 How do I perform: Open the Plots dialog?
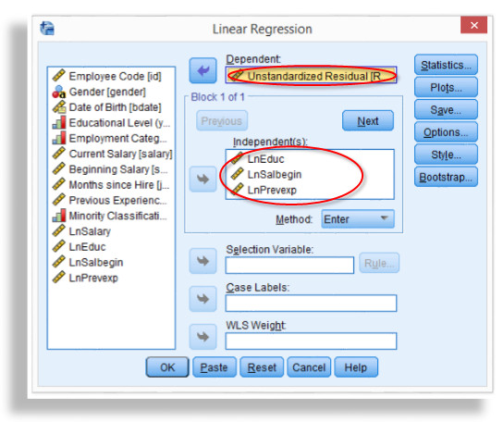pyautogui.click(x=446, y=87)
